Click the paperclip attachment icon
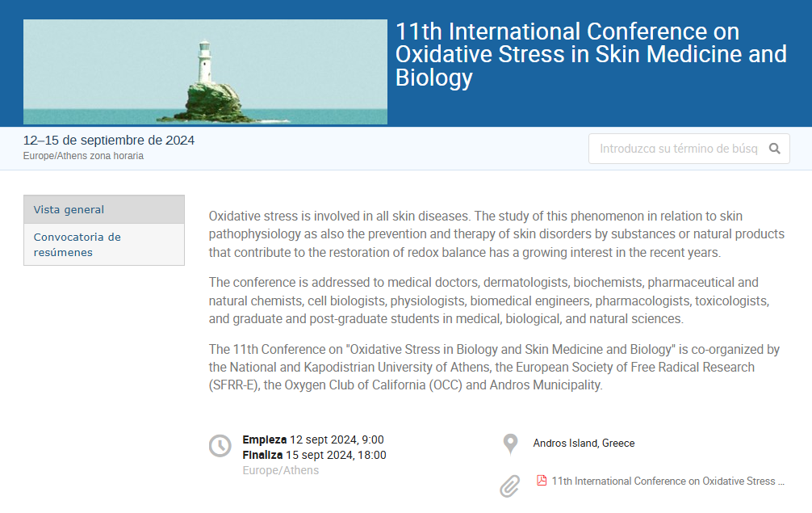This screenshot has width=812, height=513. point(509,486)
